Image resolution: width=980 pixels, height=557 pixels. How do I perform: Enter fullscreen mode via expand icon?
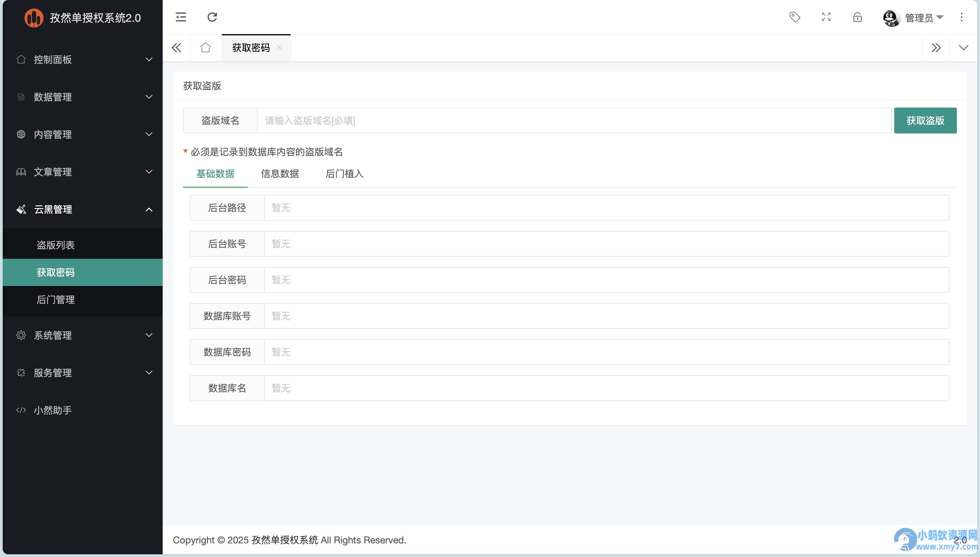(x=826, y=17)
